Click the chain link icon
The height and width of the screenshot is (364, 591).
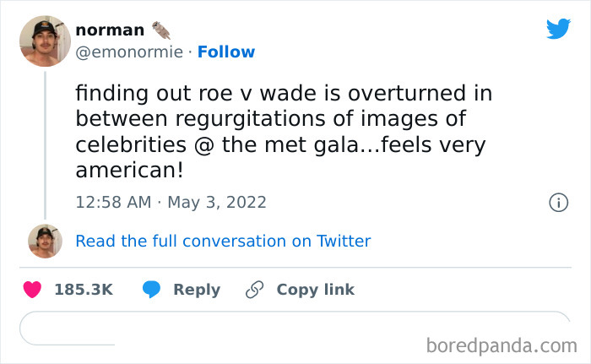click(254, 290)
